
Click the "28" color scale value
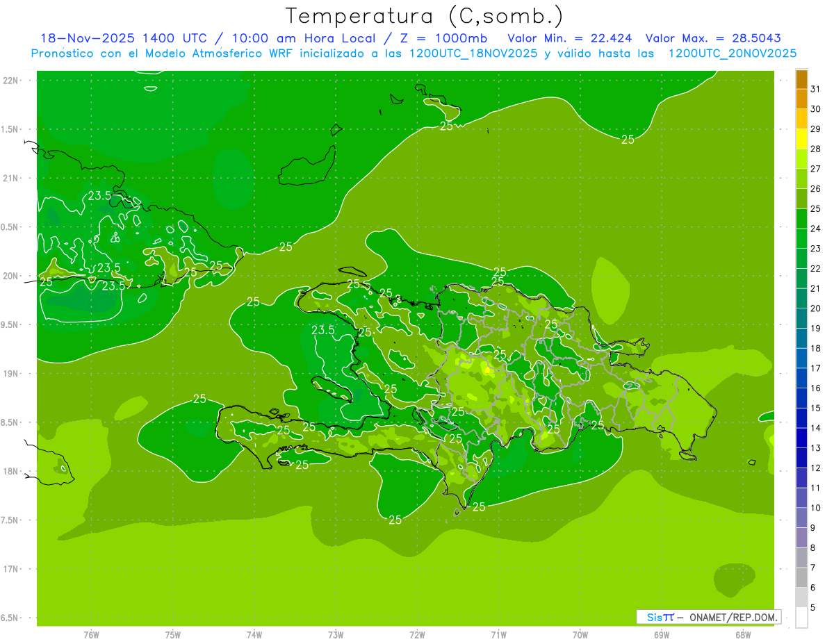point(816,149)
